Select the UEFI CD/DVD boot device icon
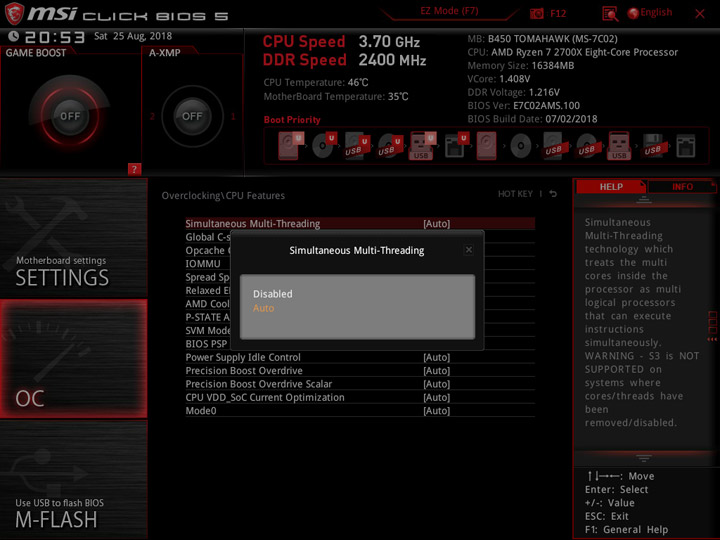 point(324,146)
